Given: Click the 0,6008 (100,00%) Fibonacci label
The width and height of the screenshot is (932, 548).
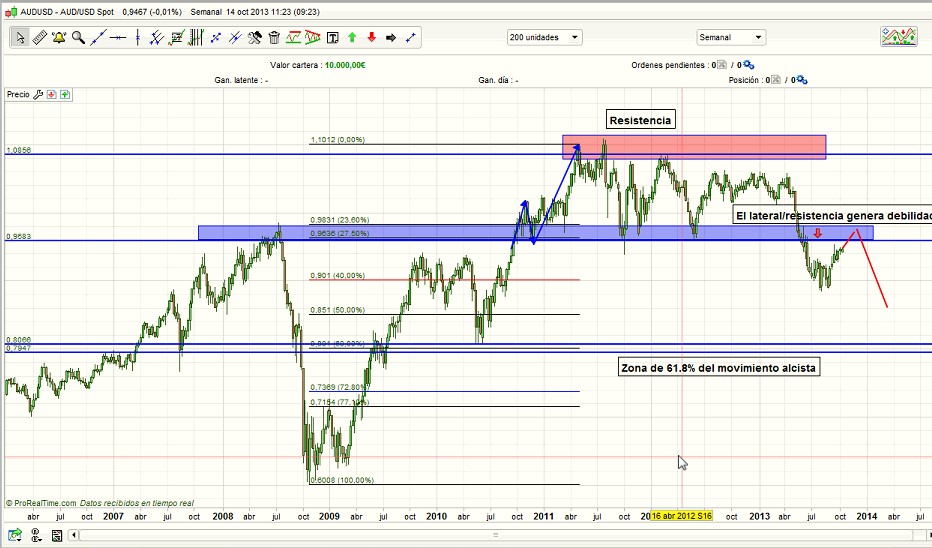Looking at the screenshot, I should click(342, 480).
